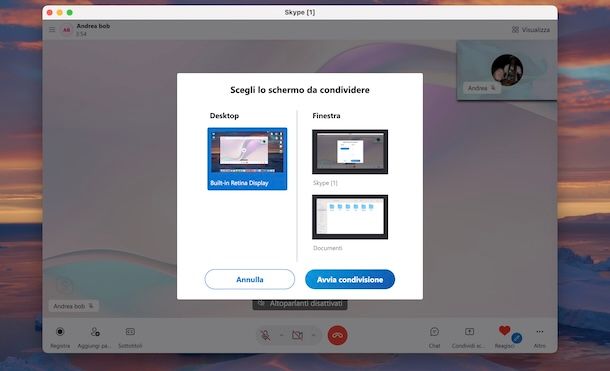610x371 pixels.
Task: Click the Condividi schermo icon
Action: pos(469,332)
